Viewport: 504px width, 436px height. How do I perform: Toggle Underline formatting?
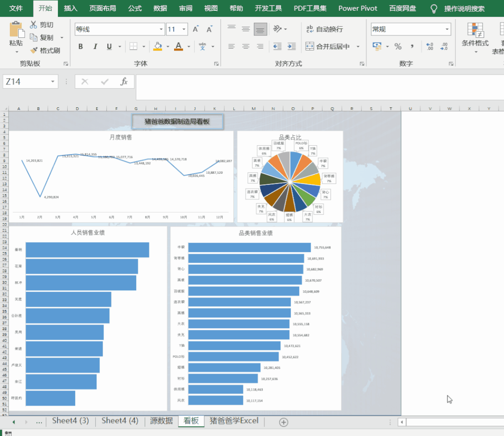click(x=109, y=46)
